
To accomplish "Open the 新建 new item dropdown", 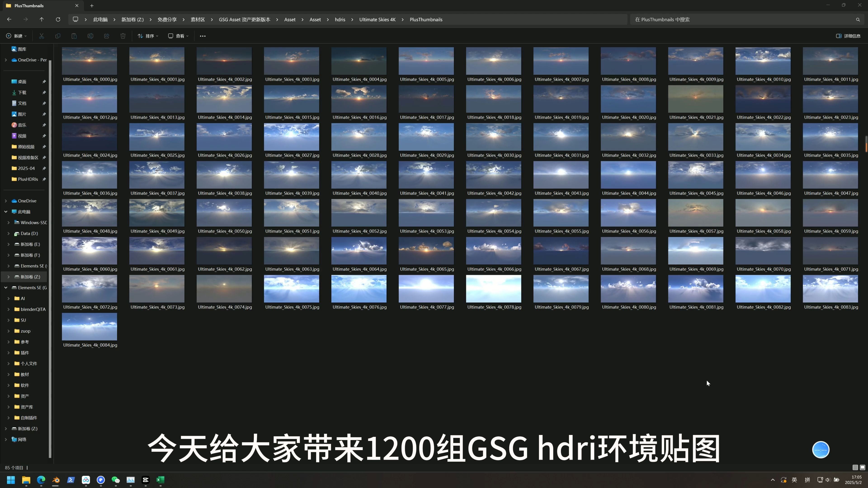I will coord(16,36).
